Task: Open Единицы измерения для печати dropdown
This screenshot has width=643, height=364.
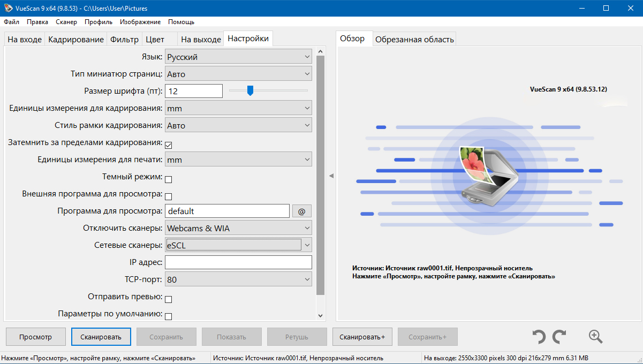Action: [238, 160]
